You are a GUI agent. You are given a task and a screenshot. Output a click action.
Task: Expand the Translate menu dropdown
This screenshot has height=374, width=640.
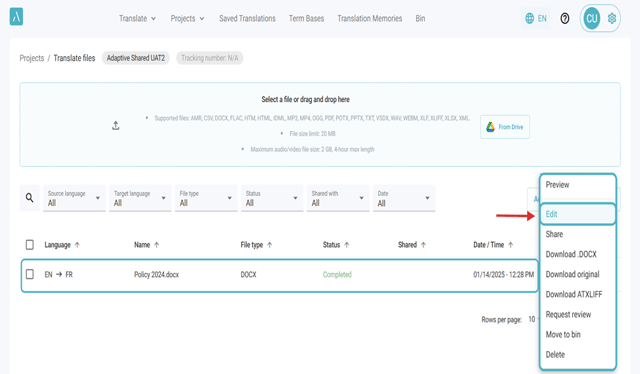[137, 18]
